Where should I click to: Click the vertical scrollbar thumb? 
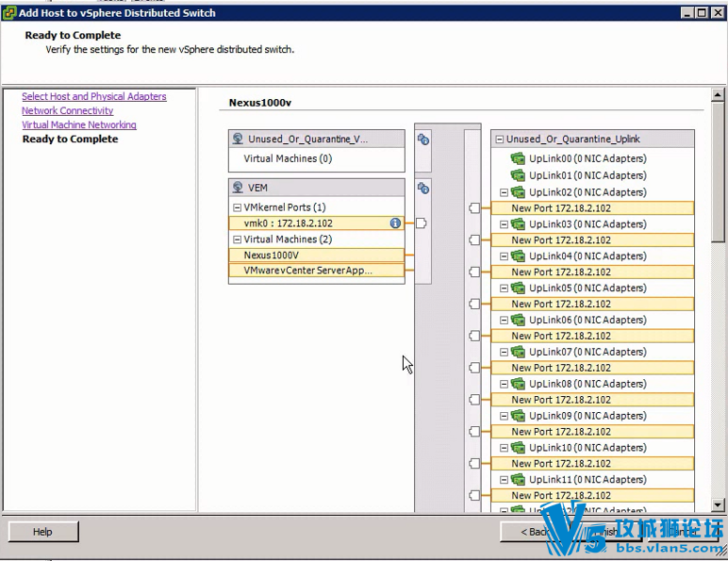coord(718,172)
